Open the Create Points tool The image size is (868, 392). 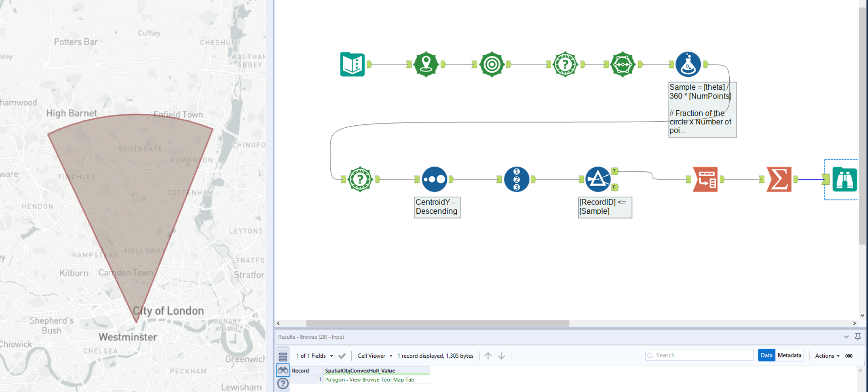tap(426, 64)
